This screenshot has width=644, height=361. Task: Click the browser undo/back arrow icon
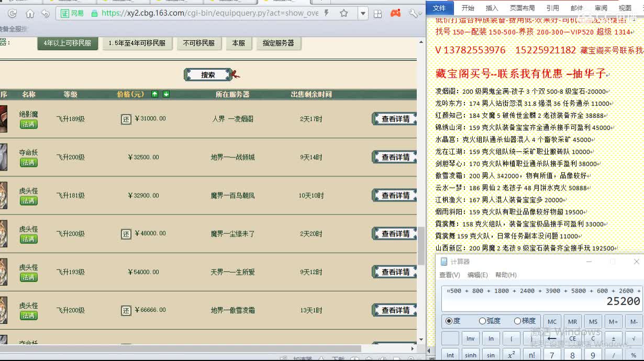tap(46, 14)
